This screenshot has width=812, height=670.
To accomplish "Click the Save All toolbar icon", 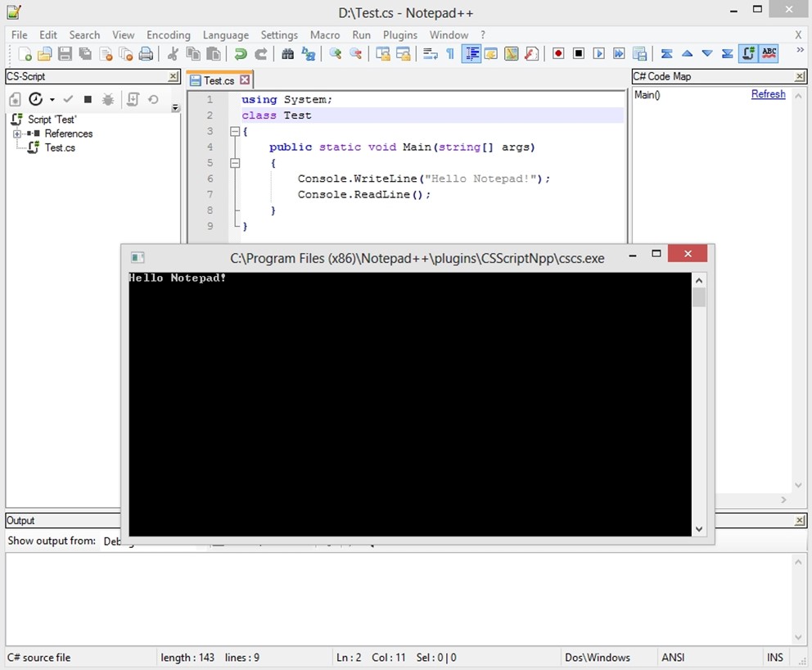I will pyautogui.click(x=85, y=54).
